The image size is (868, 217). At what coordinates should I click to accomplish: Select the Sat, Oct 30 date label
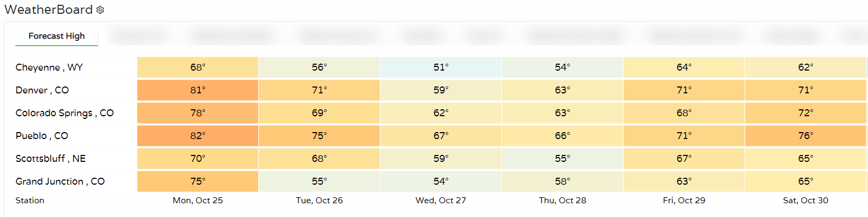[x=805, y=201]
